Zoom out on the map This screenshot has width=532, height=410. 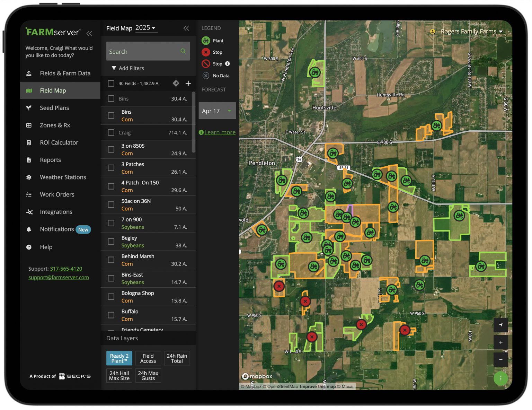(x=500, y=359)
